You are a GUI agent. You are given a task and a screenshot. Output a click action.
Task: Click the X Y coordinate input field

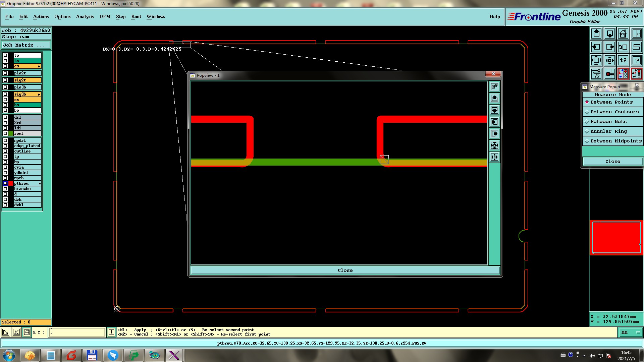click(77, 332)
